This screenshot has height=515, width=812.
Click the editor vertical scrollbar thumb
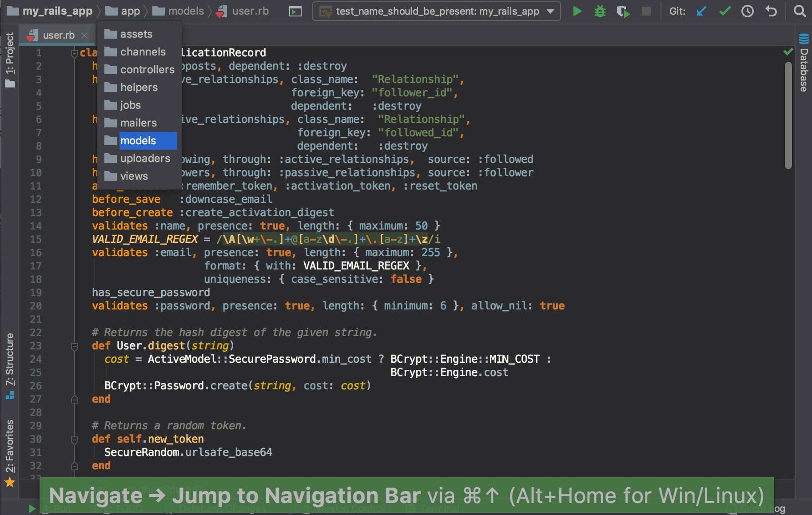tap(788, 115)
